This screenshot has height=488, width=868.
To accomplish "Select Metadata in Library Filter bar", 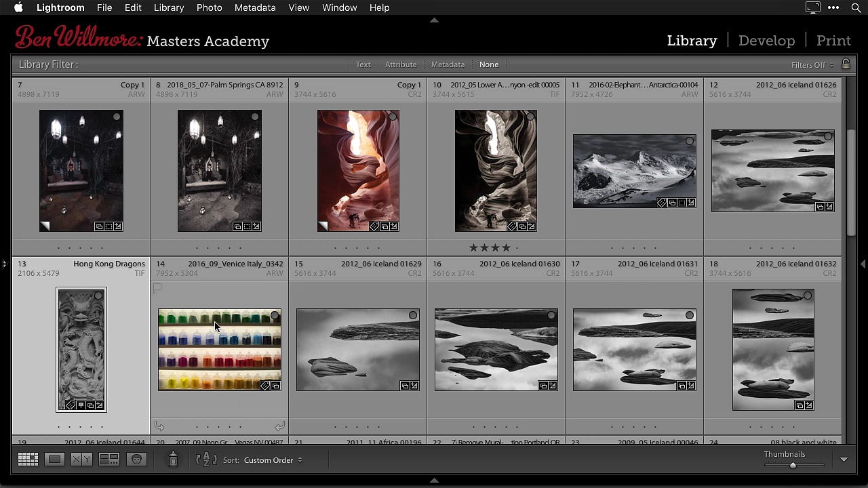I will click(448, 64).
